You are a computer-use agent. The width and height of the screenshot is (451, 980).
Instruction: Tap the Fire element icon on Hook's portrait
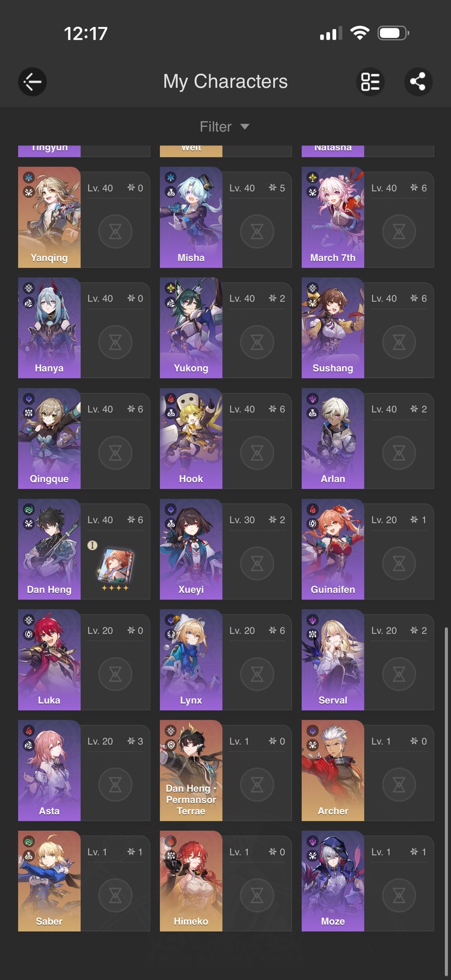tap(171, 399)
